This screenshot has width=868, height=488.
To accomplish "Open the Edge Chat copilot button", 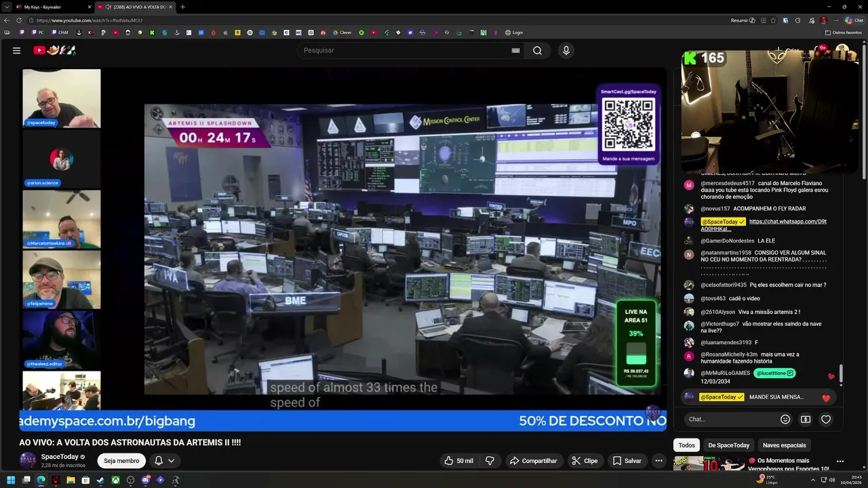I will (x=854, y=20).
